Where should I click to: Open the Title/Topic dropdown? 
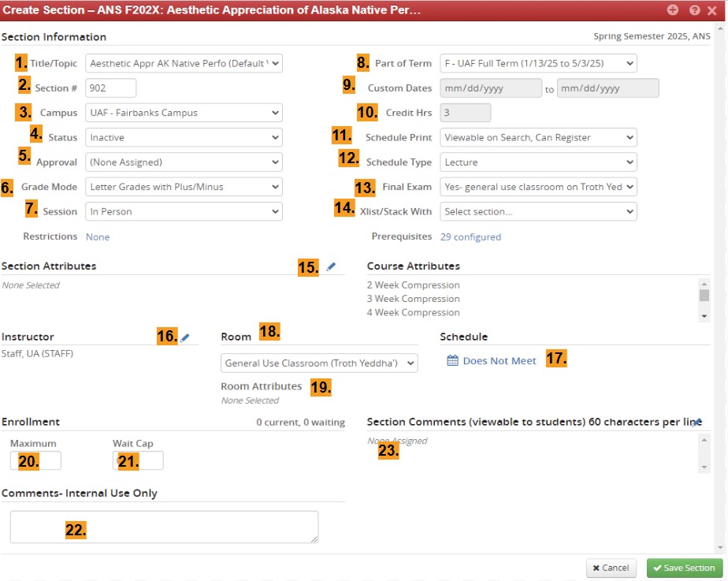point(184,63)
